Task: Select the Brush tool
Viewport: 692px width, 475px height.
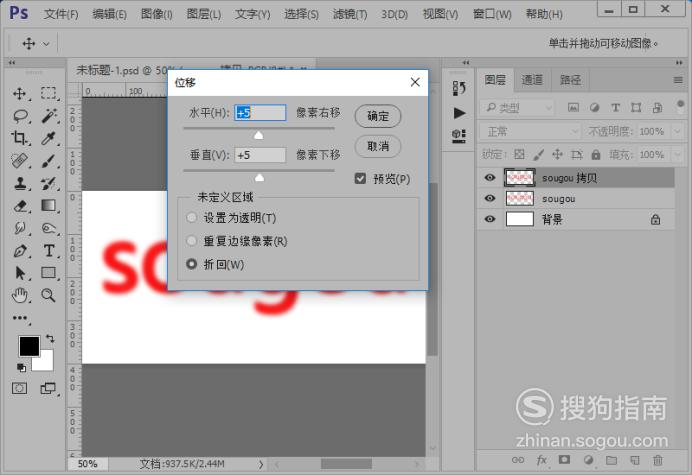Action: [49, 161]
